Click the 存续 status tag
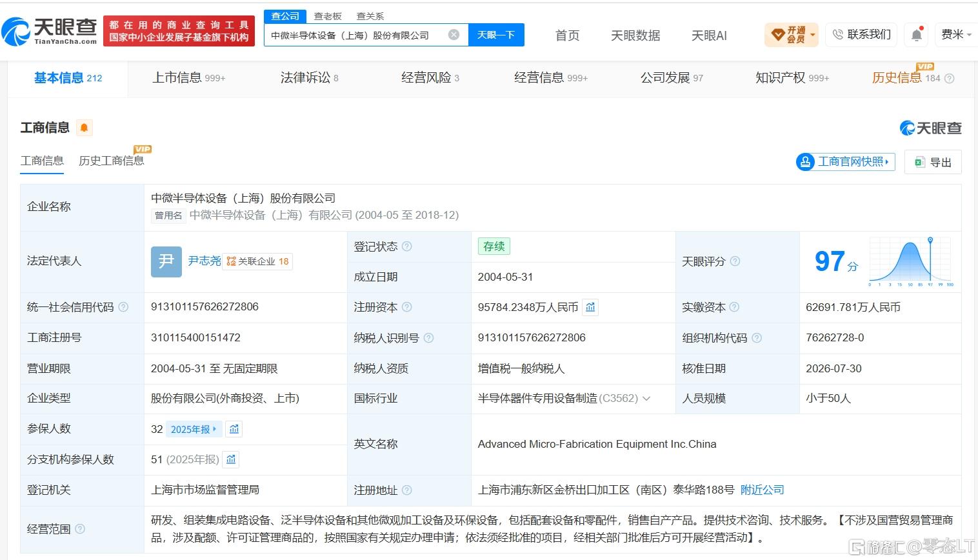This screenshot has height=560, width=978. tap(494, 246)
